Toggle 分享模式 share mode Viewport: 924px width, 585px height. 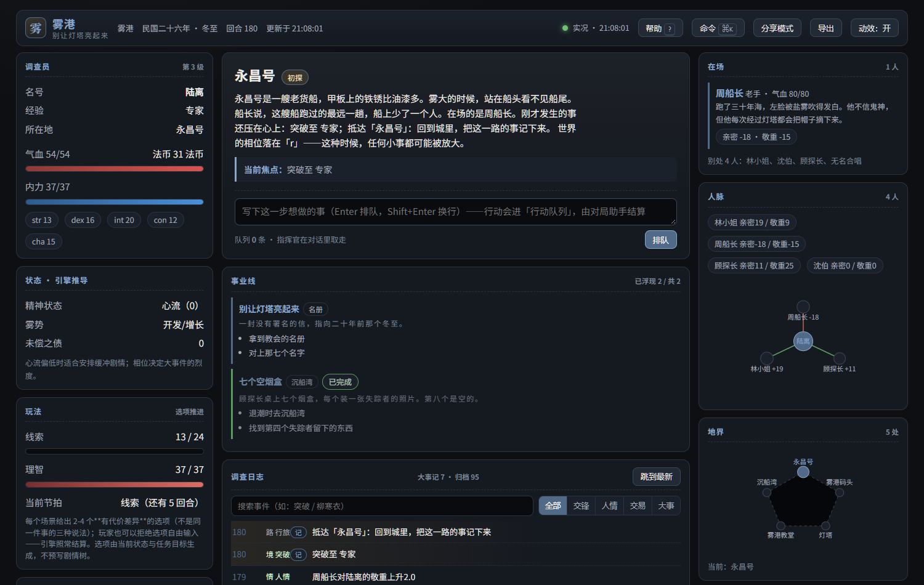point(777,28)
